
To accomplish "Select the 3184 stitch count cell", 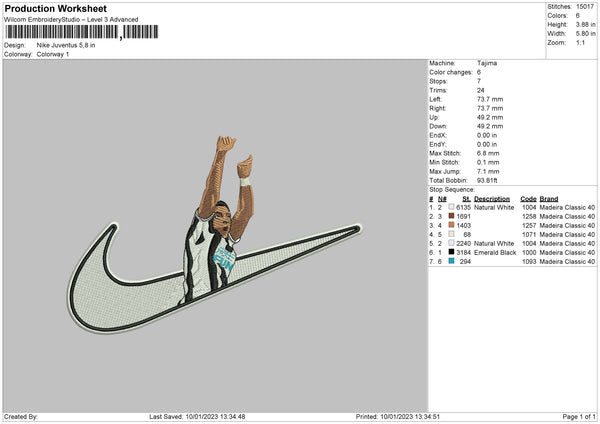I will (x=463, y=253).
